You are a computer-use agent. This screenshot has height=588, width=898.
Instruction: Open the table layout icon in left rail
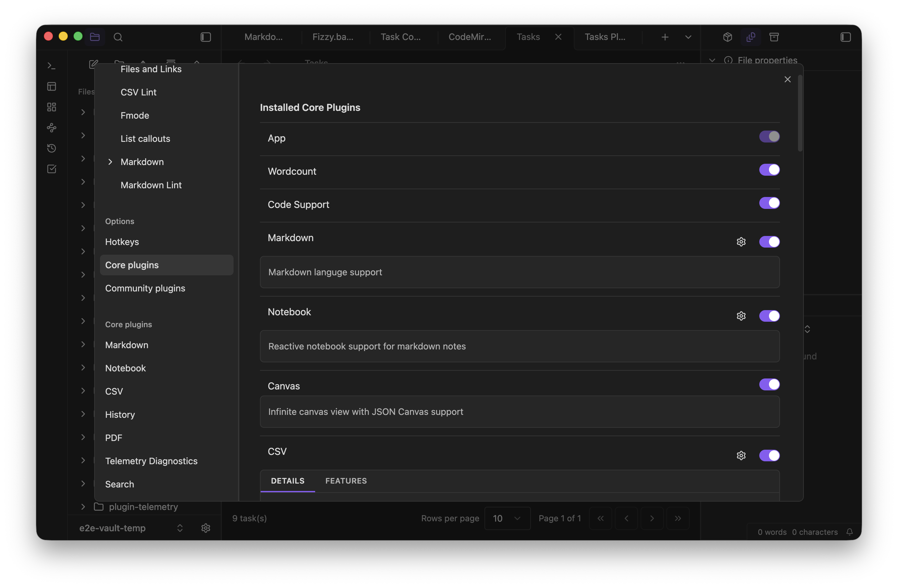tap(52, 86)
